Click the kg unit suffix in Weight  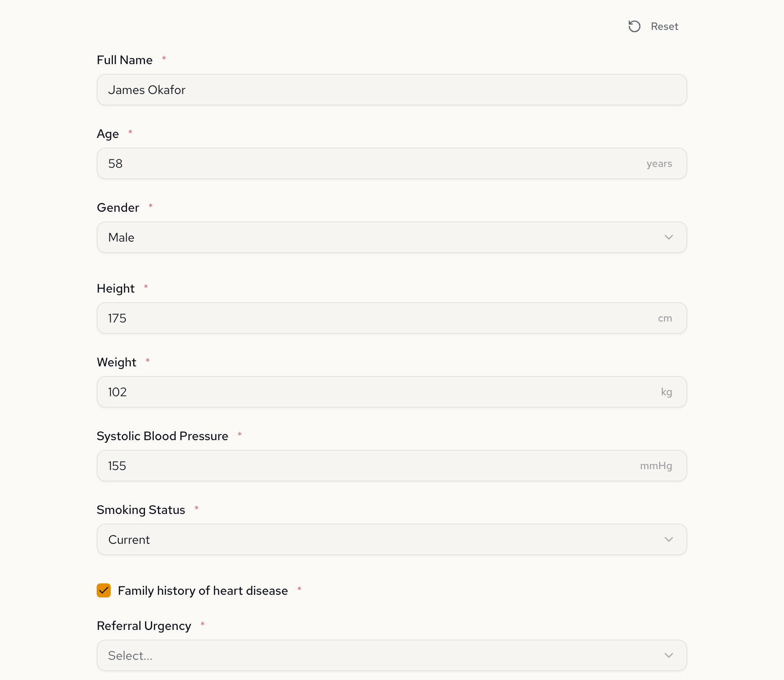666,392
